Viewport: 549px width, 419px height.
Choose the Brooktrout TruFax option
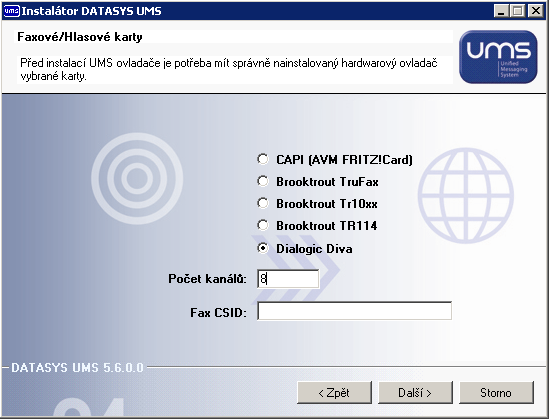tap(263, 181)
